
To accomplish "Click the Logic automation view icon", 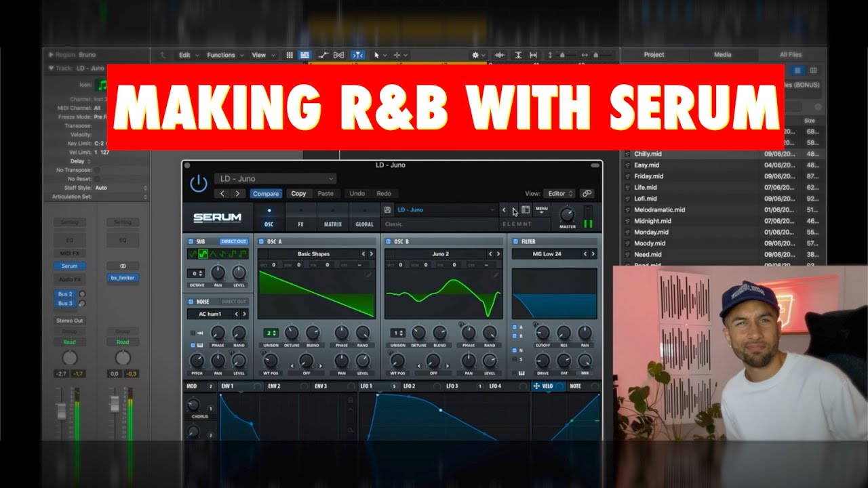I will (x=323, y=55).
